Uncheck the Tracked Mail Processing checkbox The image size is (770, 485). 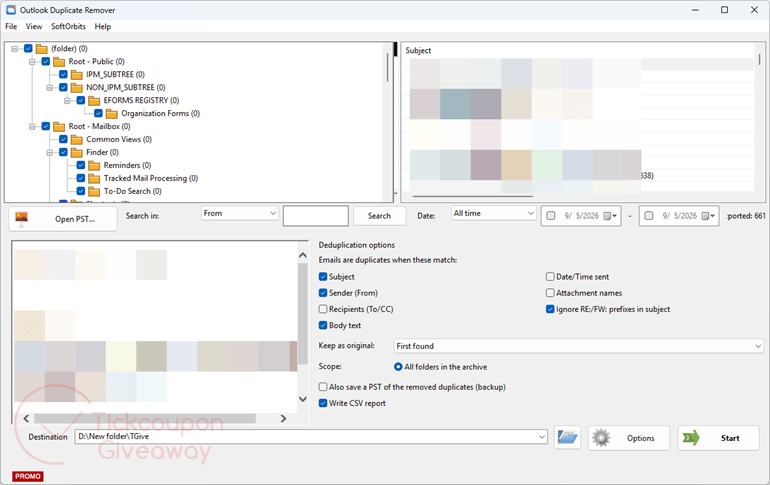[x=81, y=178]
